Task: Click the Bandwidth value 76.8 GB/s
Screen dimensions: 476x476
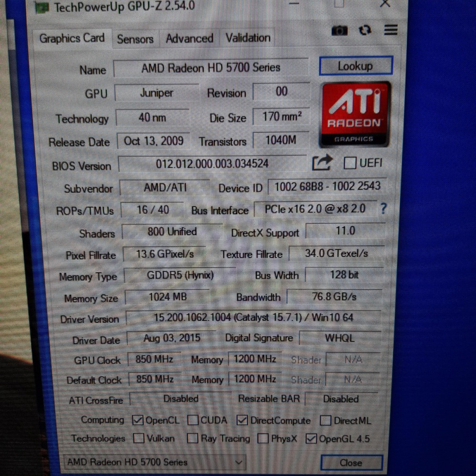Action: [334, 296]
